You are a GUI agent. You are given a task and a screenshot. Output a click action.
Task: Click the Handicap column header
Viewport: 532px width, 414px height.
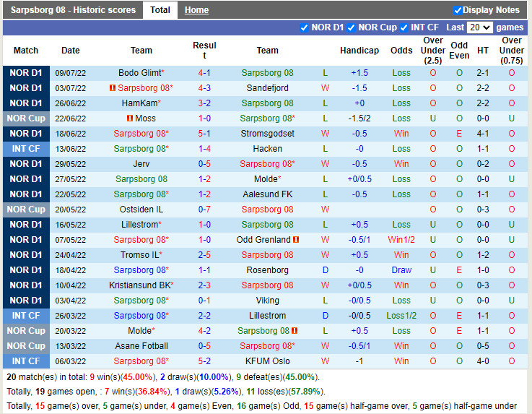359,51
